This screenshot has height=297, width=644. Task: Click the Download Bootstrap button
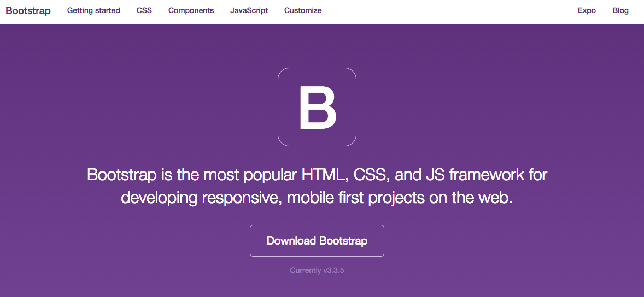[317, 241]
